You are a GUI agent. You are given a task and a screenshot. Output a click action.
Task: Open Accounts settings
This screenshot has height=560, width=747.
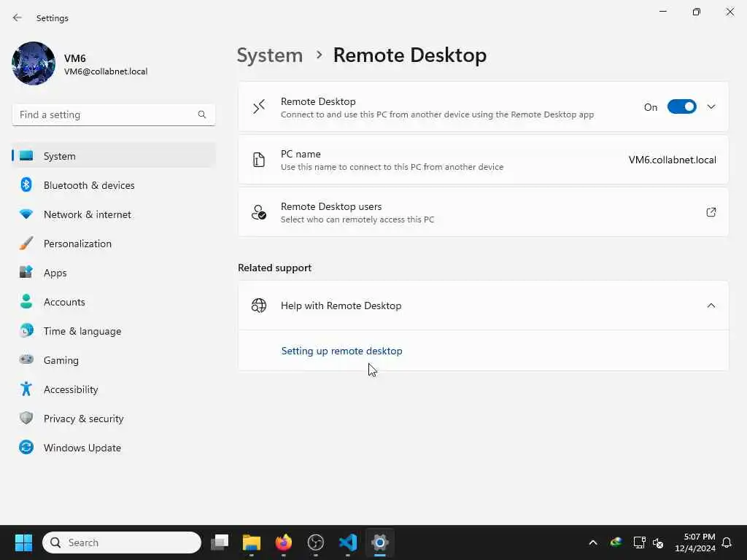pos(113,302)
